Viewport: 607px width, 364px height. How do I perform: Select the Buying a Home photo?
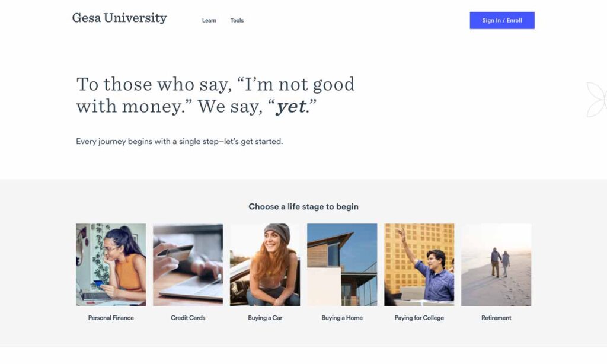tap(342, 264)
